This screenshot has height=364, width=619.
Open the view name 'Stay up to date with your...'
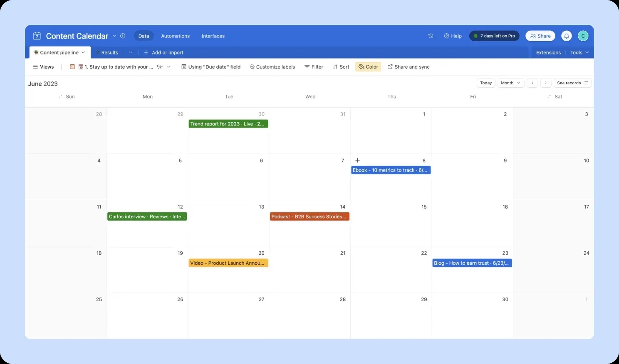click(116, 67)
